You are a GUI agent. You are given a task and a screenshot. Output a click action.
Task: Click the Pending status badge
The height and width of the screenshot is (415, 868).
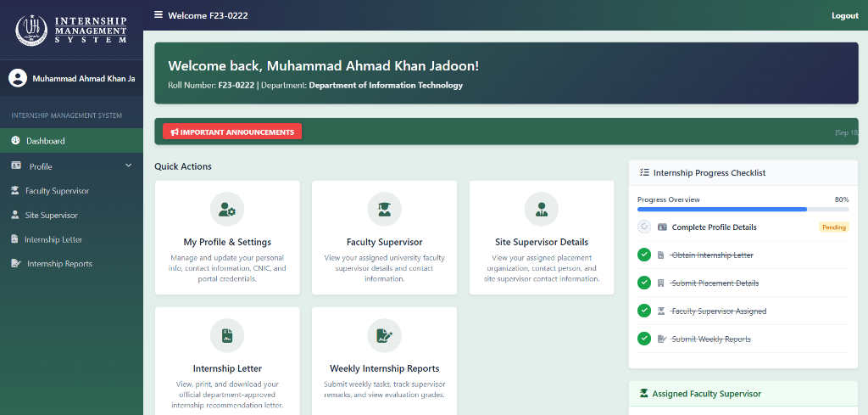[x=834, y=227]
